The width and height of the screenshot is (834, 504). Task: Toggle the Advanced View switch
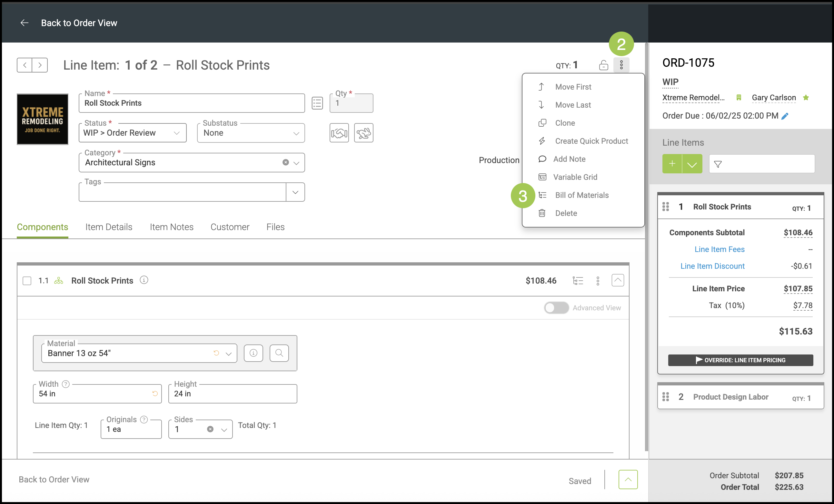[x=556, y=308]
